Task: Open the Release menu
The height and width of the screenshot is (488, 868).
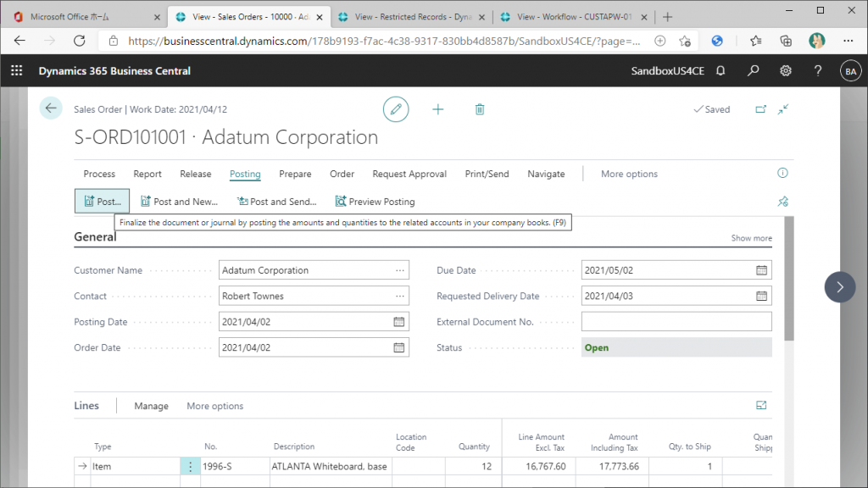Action: tap(196, 174)
